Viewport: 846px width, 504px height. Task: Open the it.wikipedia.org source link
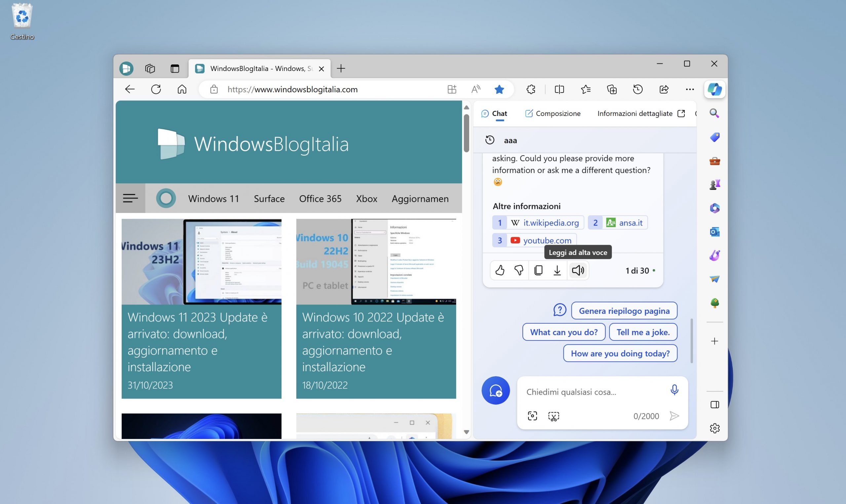coord(538,223)
